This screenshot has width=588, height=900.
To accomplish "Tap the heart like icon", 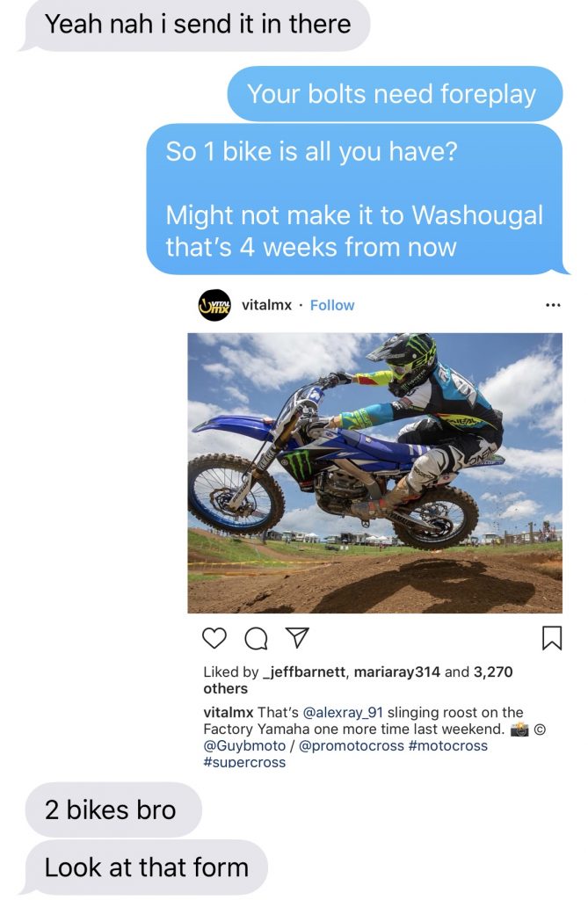I will coord(214,638).
